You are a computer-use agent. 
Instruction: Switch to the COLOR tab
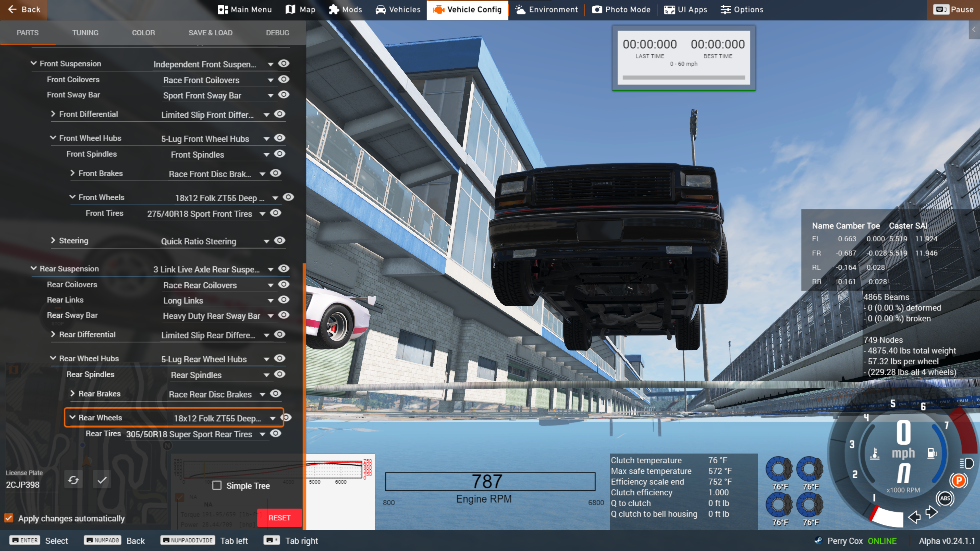(x=143, y=33)
